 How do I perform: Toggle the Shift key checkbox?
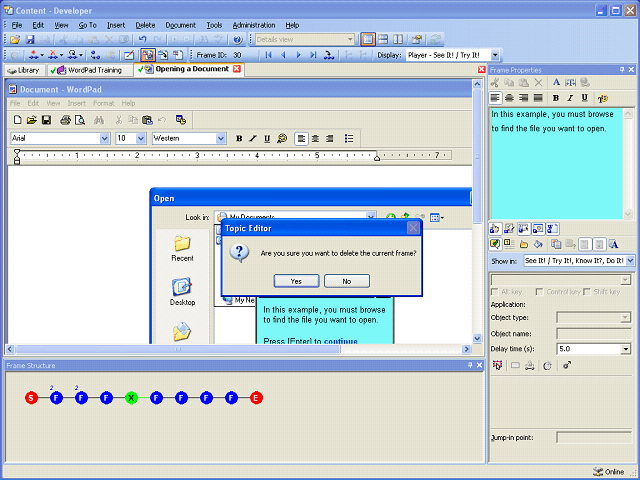coord(587,292)
